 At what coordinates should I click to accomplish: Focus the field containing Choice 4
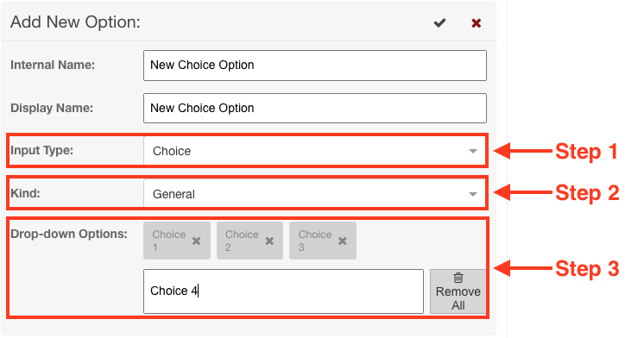pyautogui.click(x=283, y=291)
